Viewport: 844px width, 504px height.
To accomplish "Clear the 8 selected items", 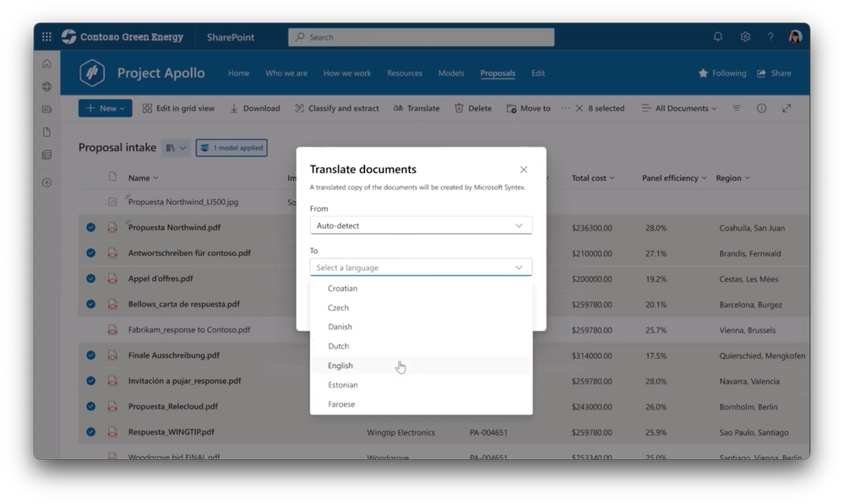I will tap(580, 108).
